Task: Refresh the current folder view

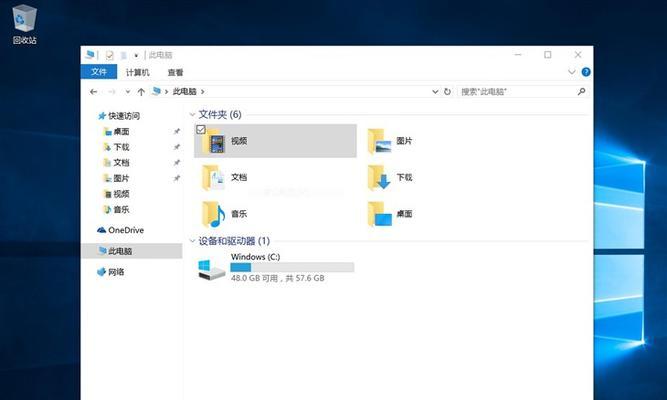Action: tap(447, 91)
